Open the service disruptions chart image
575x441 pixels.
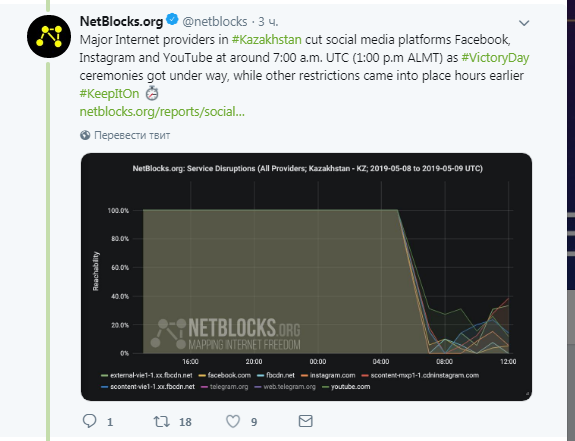(306, 277)
